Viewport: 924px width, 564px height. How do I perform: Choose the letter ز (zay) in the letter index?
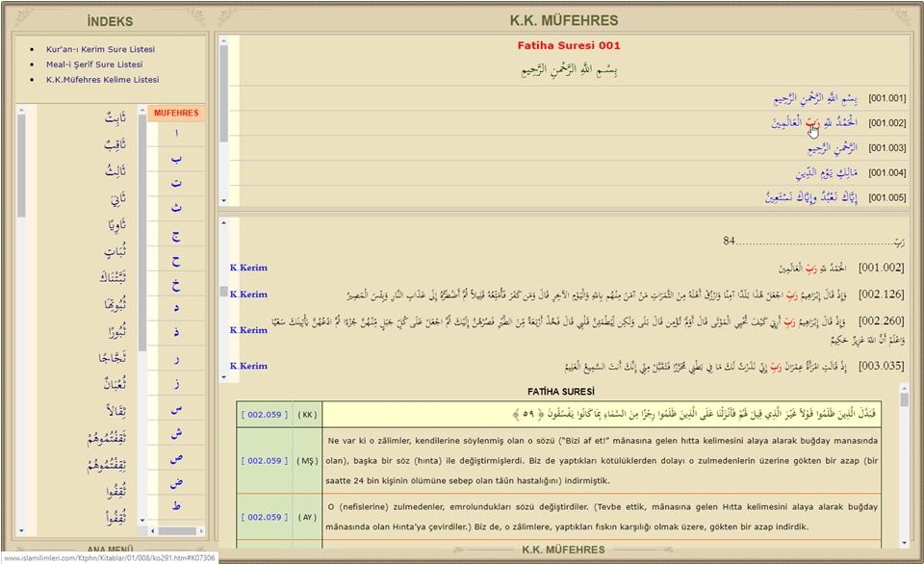coord(176,384)
